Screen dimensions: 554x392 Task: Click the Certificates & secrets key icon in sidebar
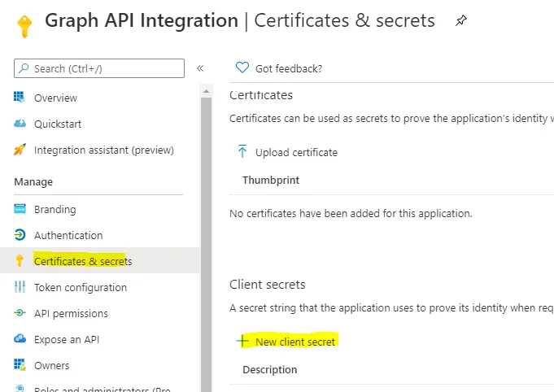coord(20,260)
